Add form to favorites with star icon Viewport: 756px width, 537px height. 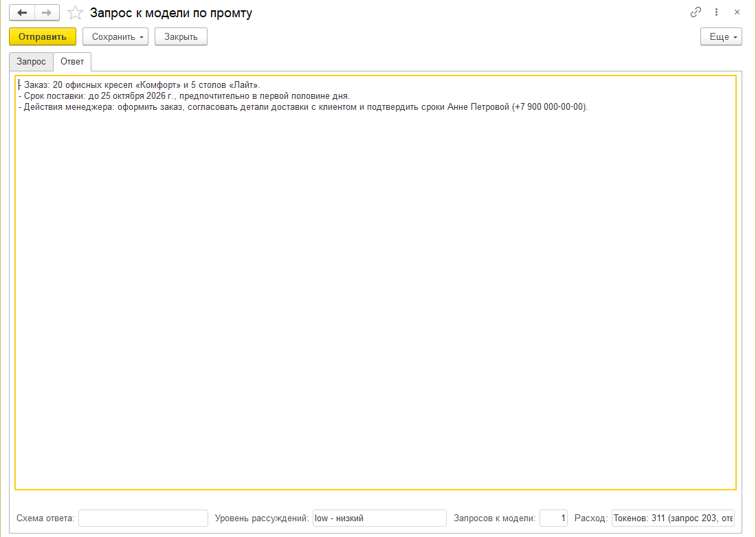(75, 12)
